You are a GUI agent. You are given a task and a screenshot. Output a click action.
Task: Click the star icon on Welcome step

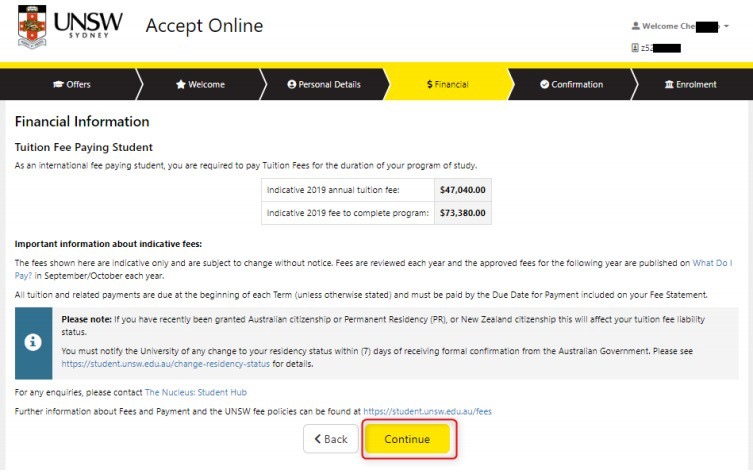tap(181, 85)
